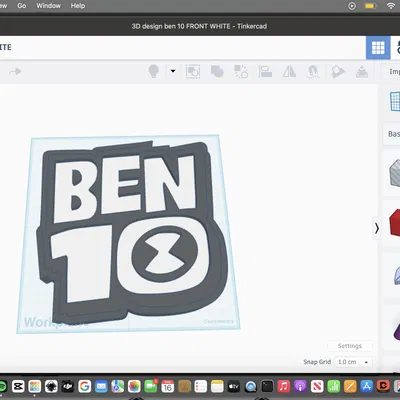Open the DJI app from the dock
Image resolution: width=400 pixels, height=400 pixels.
tap(68, 386)
